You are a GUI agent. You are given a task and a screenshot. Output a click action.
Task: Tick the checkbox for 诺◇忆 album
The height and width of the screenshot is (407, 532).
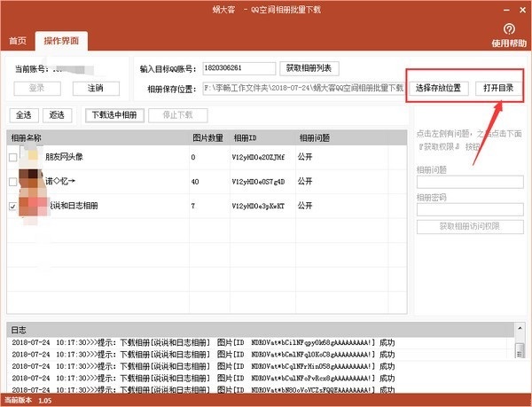coord(13,182)
